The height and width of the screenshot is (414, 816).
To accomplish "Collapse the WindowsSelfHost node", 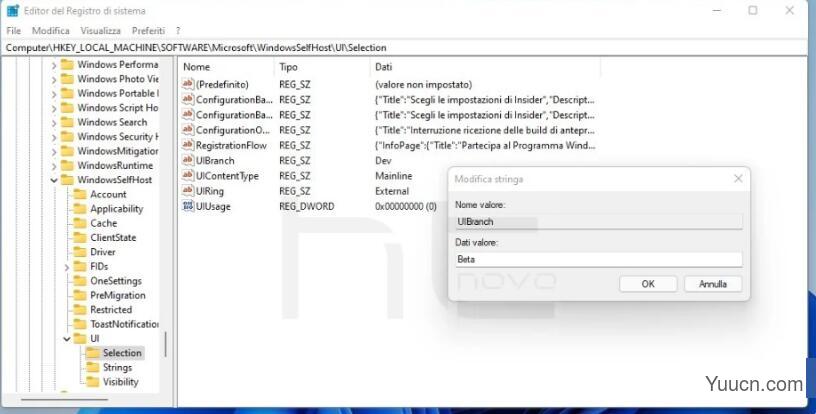I will tap(54, 180).
